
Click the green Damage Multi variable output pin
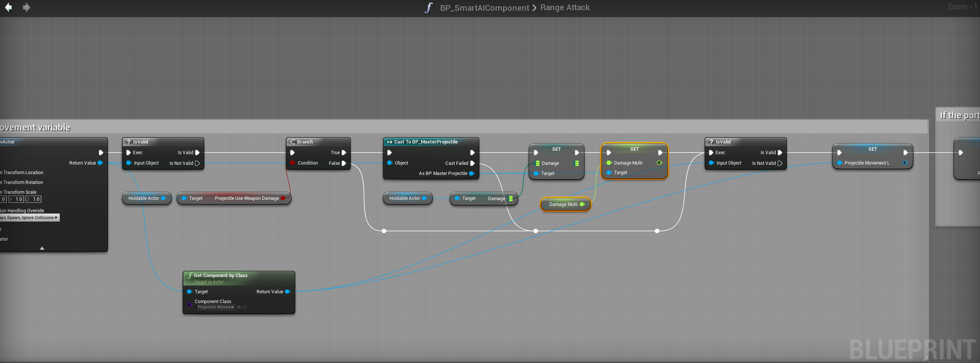[582, 204]
